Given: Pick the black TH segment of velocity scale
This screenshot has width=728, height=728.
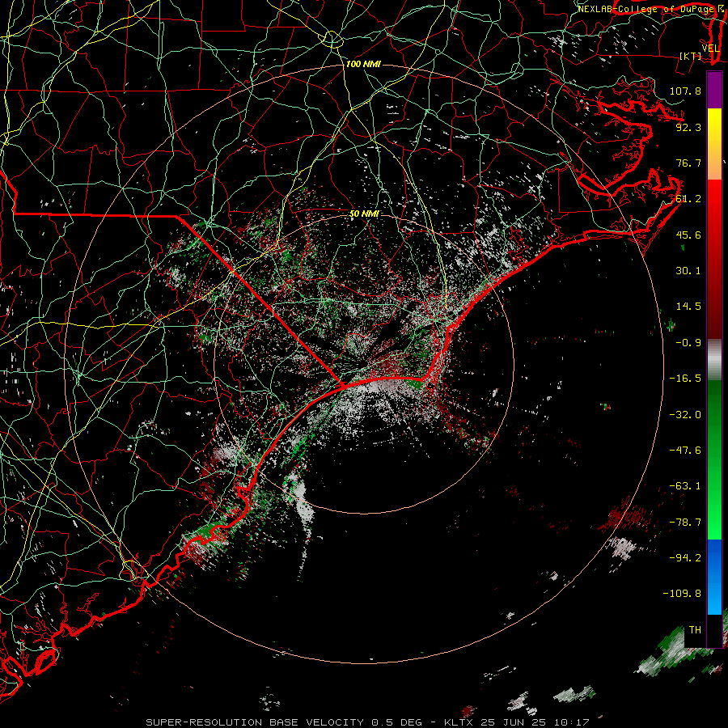Looking at the screenshot, I should point(714,630).
